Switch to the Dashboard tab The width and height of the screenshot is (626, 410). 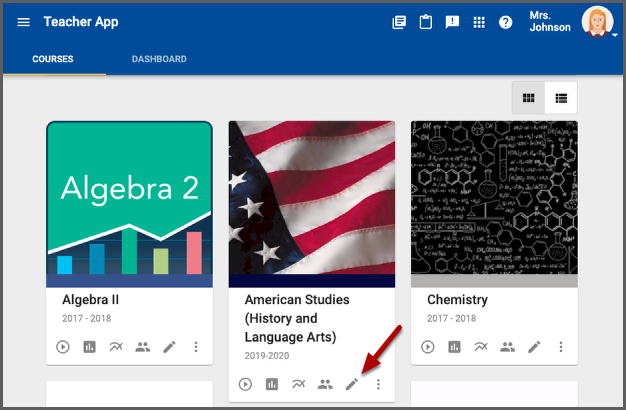coord(159,59)
